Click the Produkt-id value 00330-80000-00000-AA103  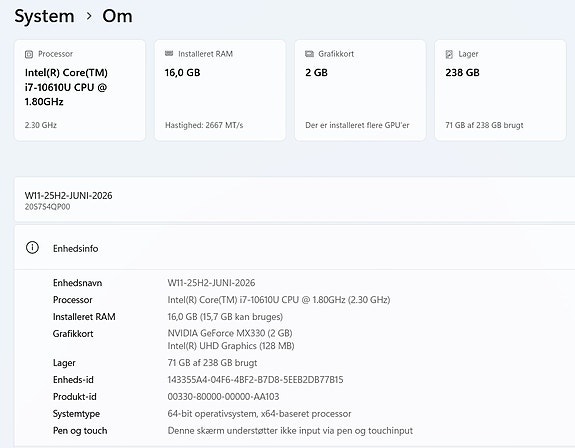(223, 397)
